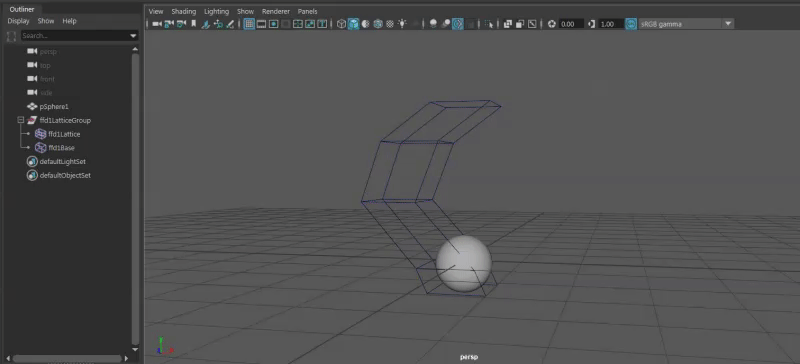The width and height of the screenshot is (800, 364).
Task: Select defaultObjectSet in the Outliner
Action: coord(65,175)
